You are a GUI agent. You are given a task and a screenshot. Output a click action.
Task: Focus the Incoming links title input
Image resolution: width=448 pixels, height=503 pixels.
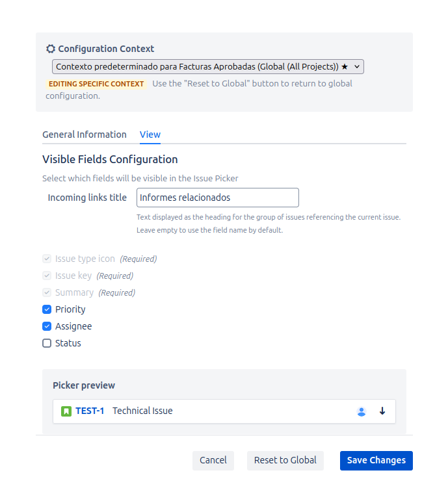pos(217,198)
